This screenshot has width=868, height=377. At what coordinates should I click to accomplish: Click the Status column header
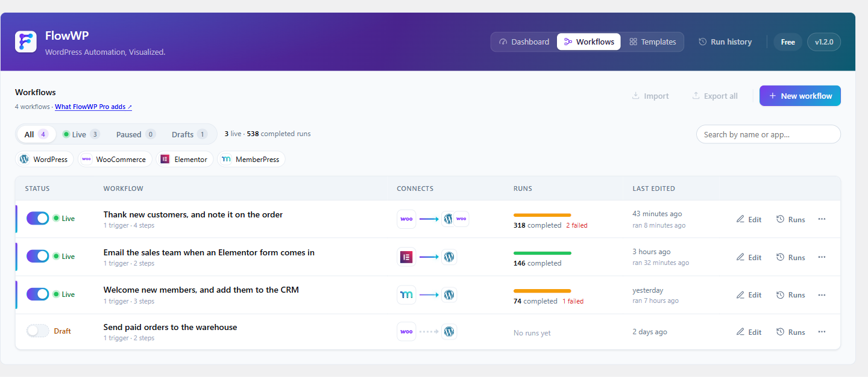(x=37, y=188)
